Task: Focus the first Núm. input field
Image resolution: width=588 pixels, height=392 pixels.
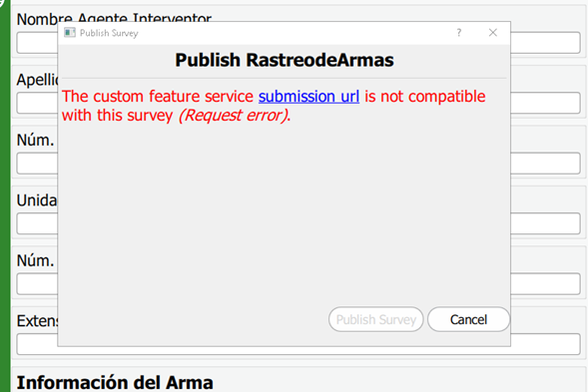Action: pos(298,164)
